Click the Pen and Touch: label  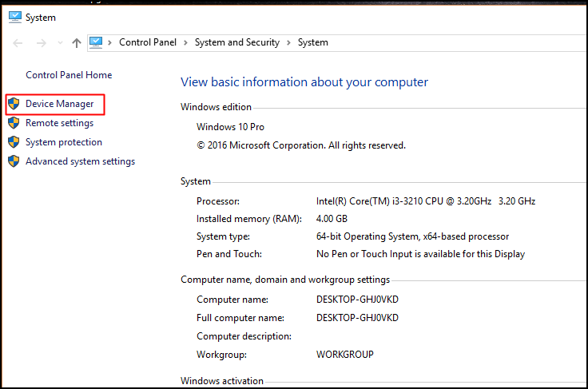(x=229, y=254)
